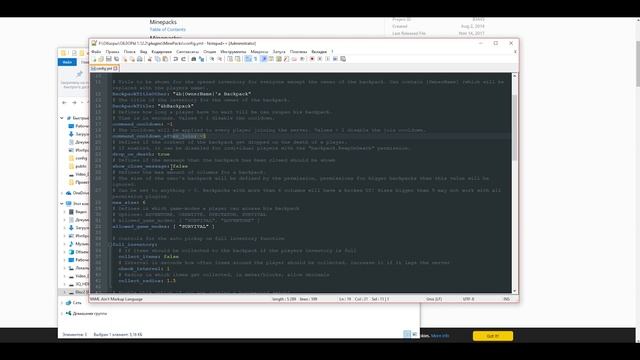Screen dimensions: 640x360
Task: Expand the OneDrive node in Explorer tree
Action: [62, 193]
